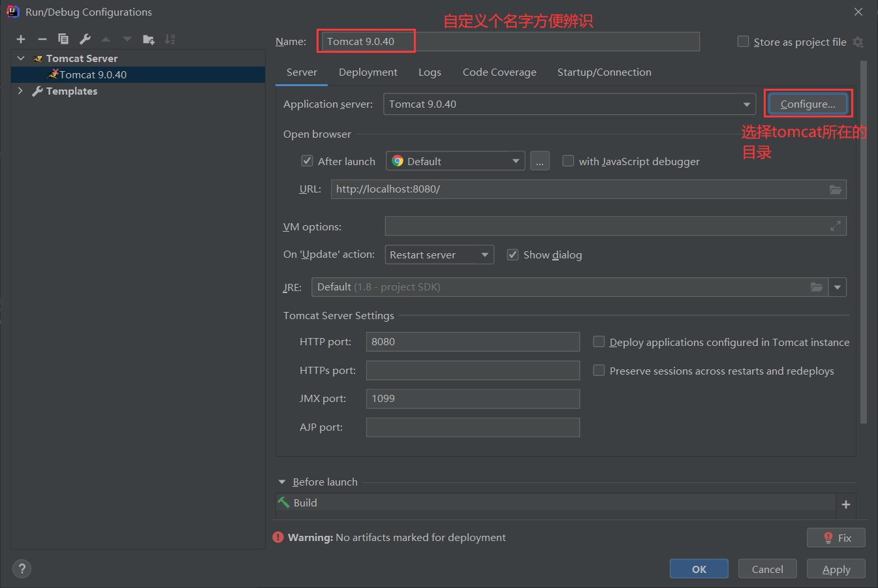Viewport: 878px width, 588px height.
Task: Click the plus icon in Before launch
Action: tap(845, 504)
